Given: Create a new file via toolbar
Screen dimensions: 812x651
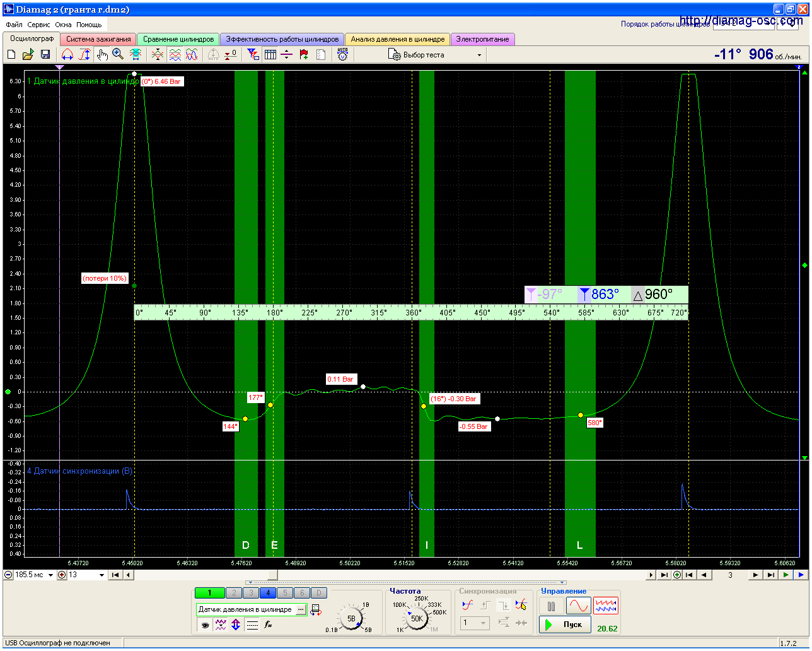Looking at the screenshot, I should tap(11, 55).
